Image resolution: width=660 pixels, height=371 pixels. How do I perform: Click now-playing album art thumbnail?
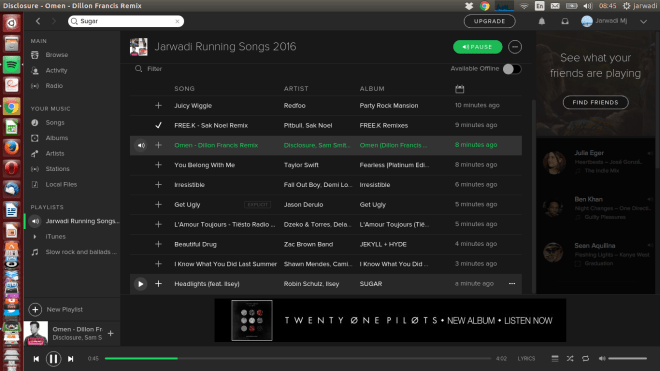(36, 333)
